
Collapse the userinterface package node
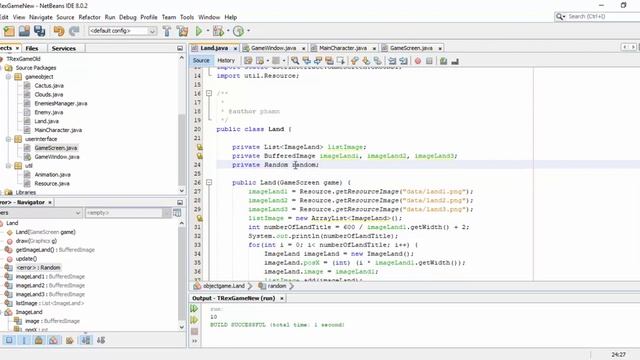8,139
